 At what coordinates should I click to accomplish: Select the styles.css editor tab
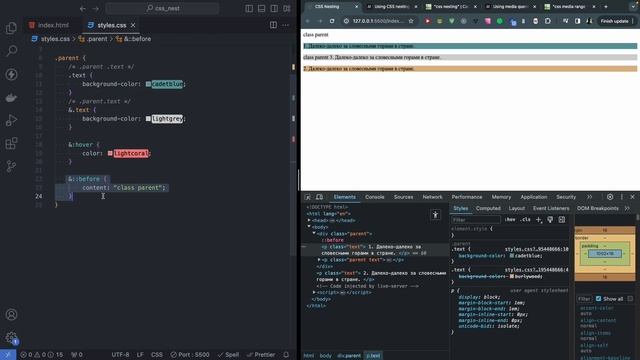click(x=111, y=25)
